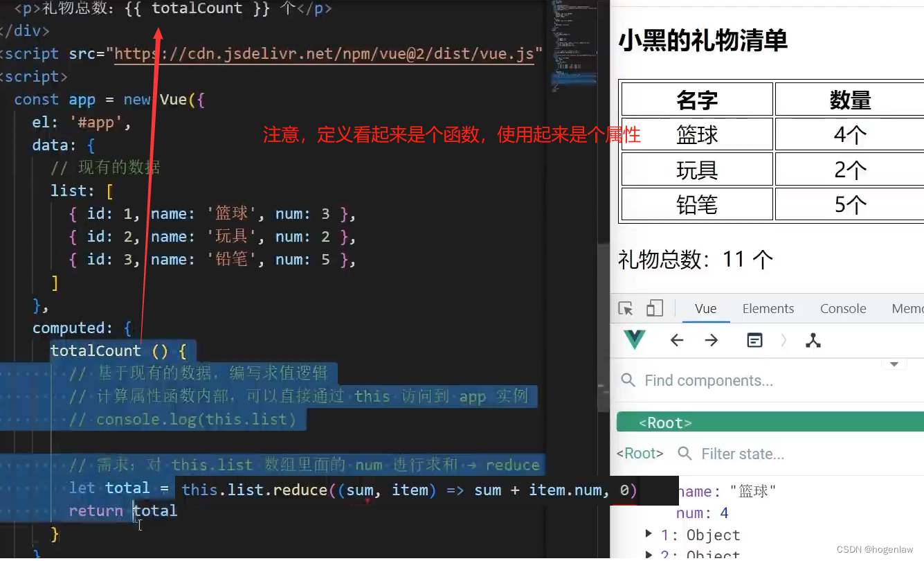The height and width of the screenshot is (561, 924).
Task: Click the <Root> label above the state inspector
Action: pyautogui.click(x=640, y=454)
